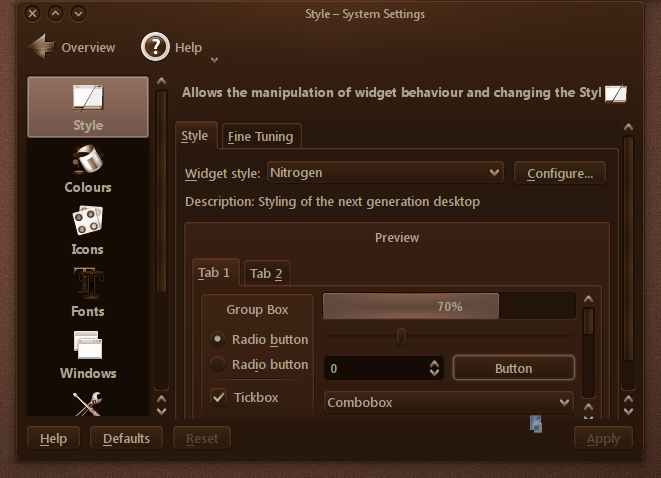Click the small blue icon near Apply
661x478 pixels.
point(536,424)
